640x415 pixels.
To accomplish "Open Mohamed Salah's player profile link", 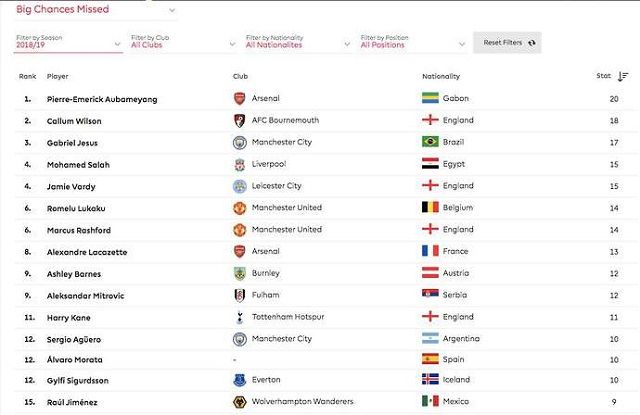I will tap(78, 165).
